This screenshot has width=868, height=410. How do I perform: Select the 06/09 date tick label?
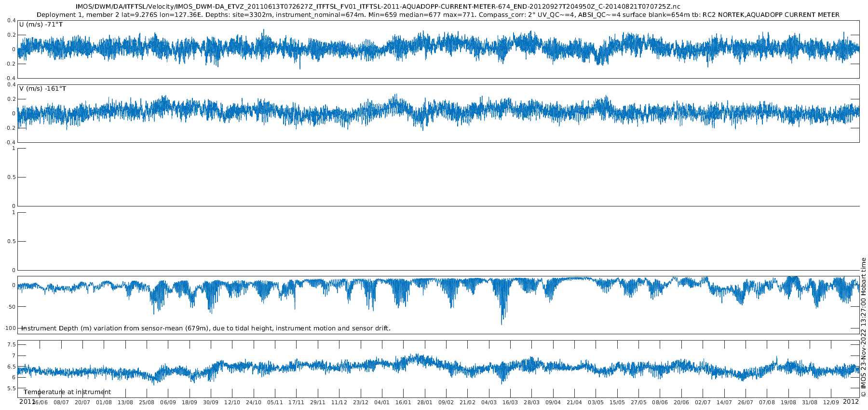(x=168, y=403)
